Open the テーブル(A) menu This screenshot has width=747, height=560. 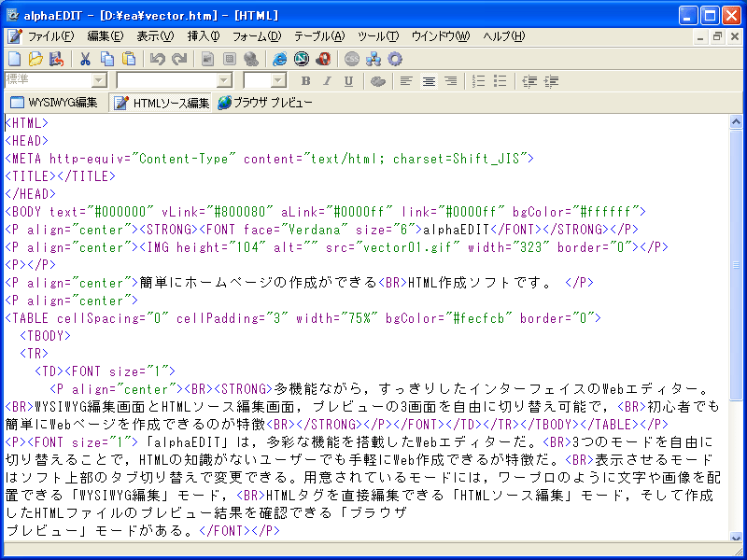pyautogui.click(x=319, y=36)
